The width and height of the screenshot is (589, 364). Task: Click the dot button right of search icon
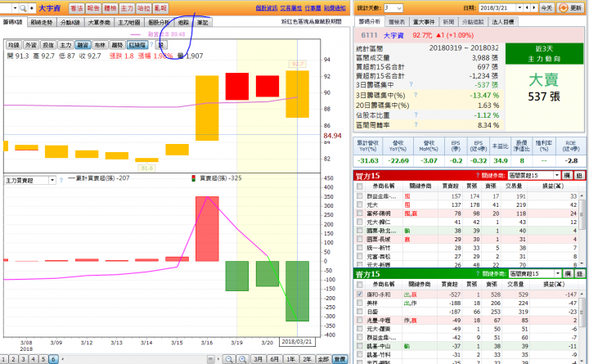[x=32, y=8]
